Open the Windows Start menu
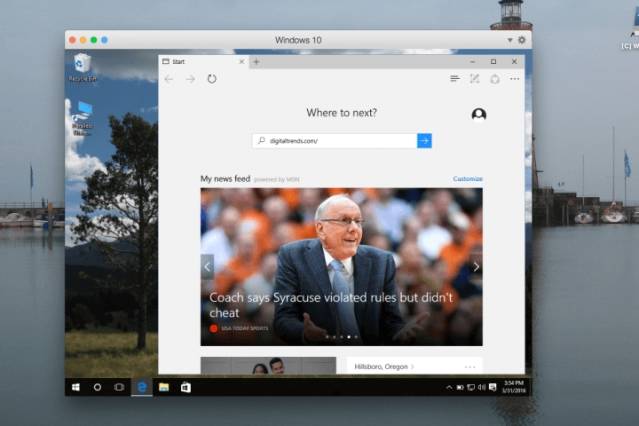The width and height of the screenshot is (639, 426). (76, 387)
